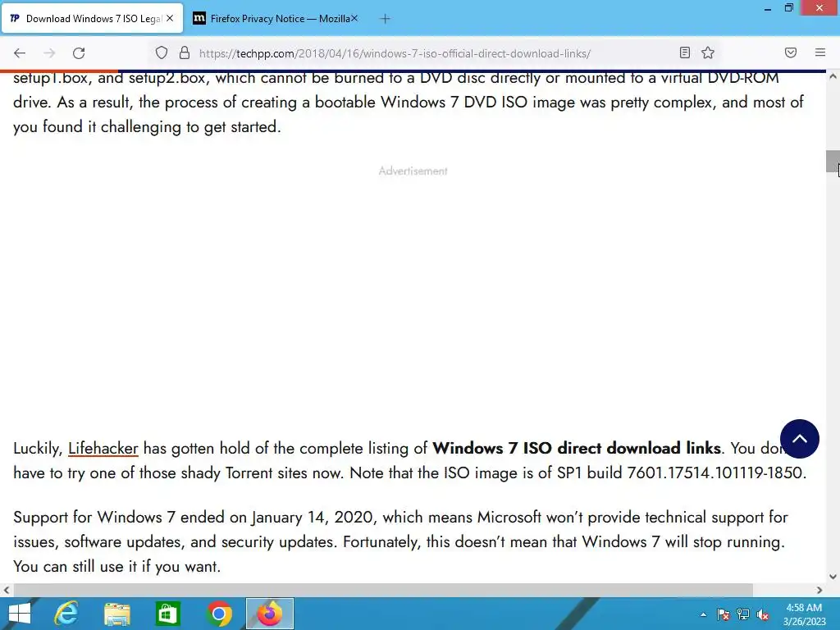Image resolution: width=840 pixels, height=630 pixels.
Task: Go back to the previous page
Action: click(20, 53)
